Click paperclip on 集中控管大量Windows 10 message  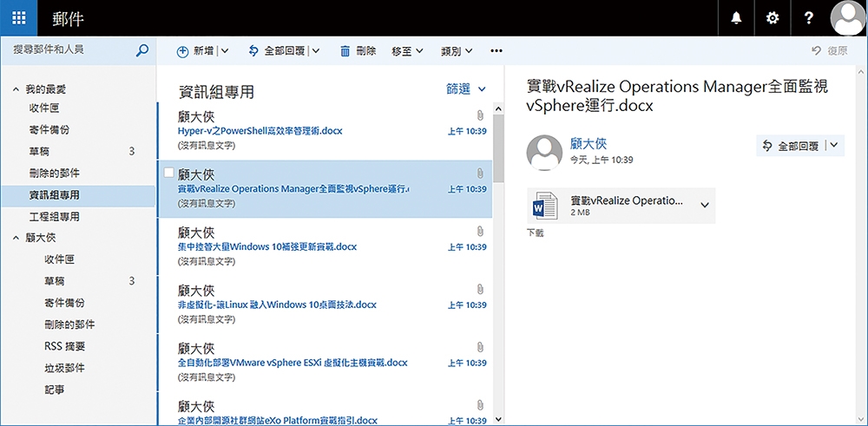tap(480, 231)
